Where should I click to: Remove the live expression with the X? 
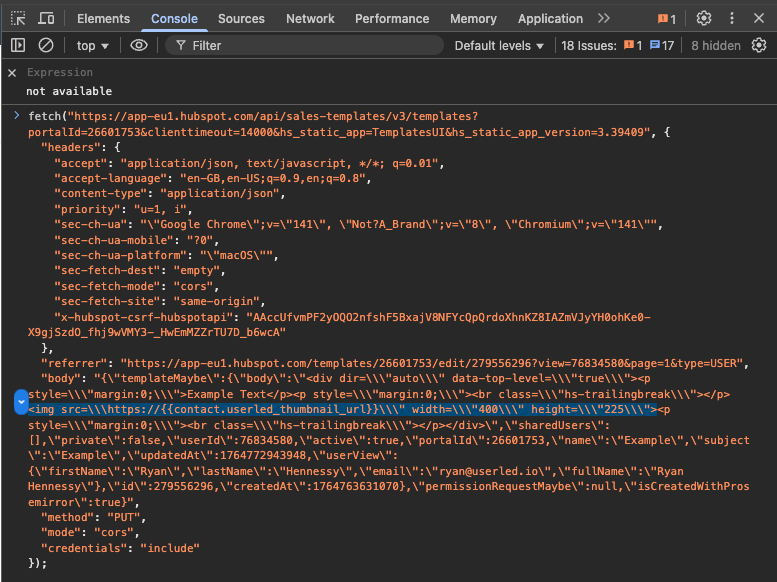click(x=12, y=72)
